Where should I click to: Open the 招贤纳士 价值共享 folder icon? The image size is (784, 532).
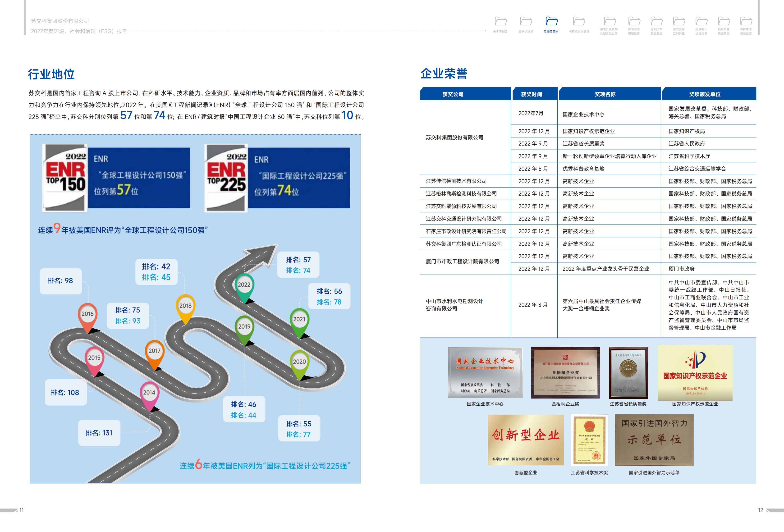pyautogui.click(x=701, y=21)
